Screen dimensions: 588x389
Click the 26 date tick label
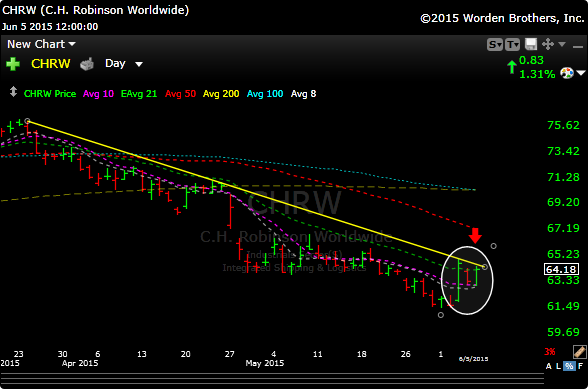(405, 354)
